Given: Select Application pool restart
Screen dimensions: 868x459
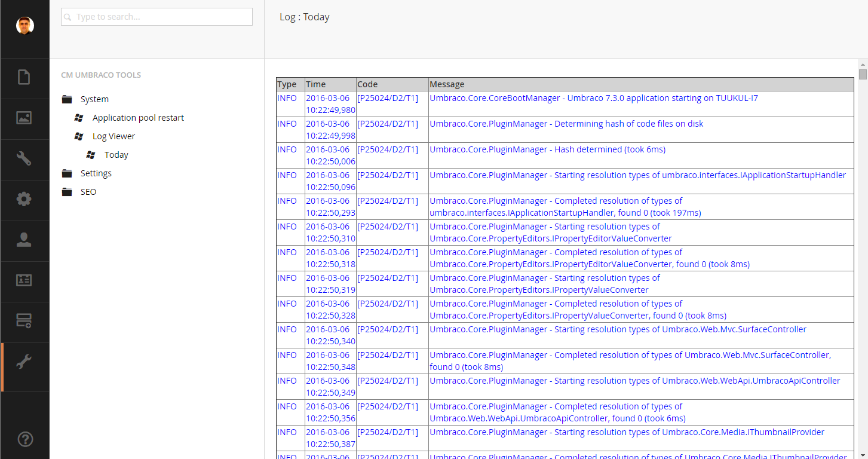Looking at the screenshot, I should pyautogui.click(x=138, y=118).
